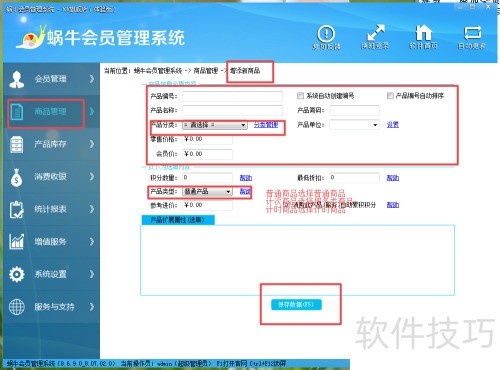The image size is (500, 370).
Task: Enable 产品编号自动排序 checkbox
Action: [390, 96]
